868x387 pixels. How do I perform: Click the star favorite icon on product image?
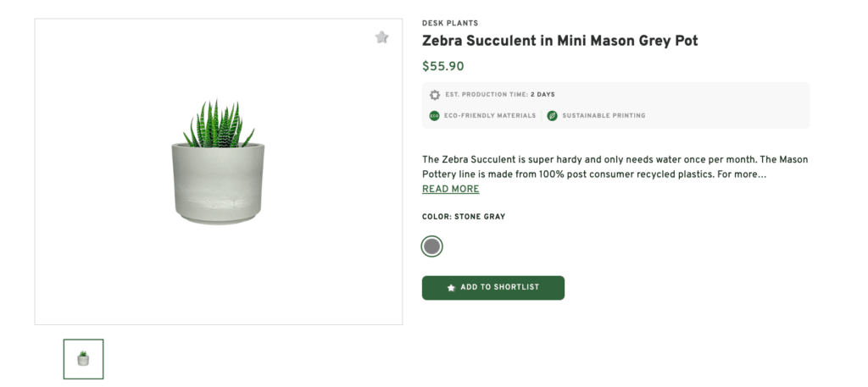tap(381, 37)
